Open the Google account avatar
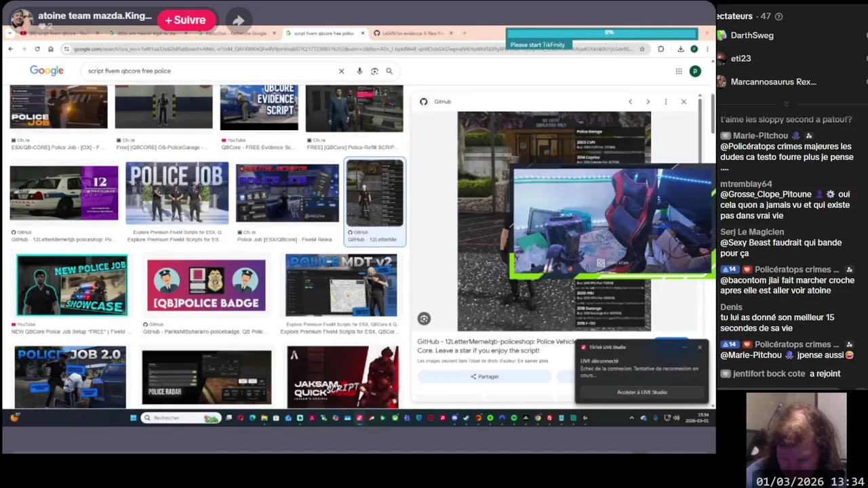The image size is (868, 488). pyautogui.click(x=694, y=71)
